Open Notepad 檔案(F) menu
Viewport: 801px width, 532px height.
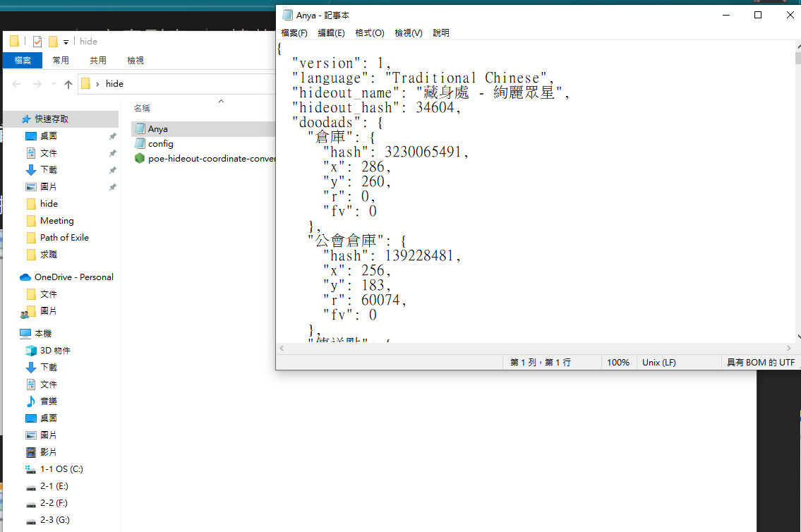(x=294, y=32)
